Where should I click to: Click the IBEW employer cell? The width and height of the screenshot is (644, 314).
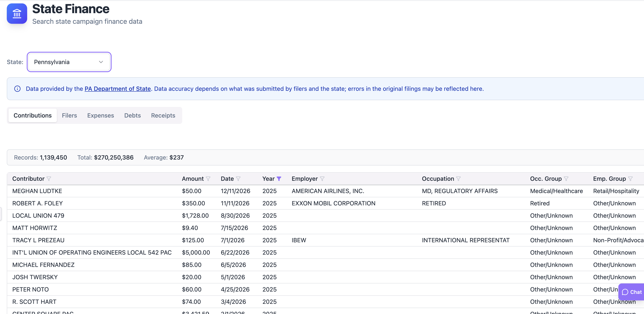tap(299, 240)
